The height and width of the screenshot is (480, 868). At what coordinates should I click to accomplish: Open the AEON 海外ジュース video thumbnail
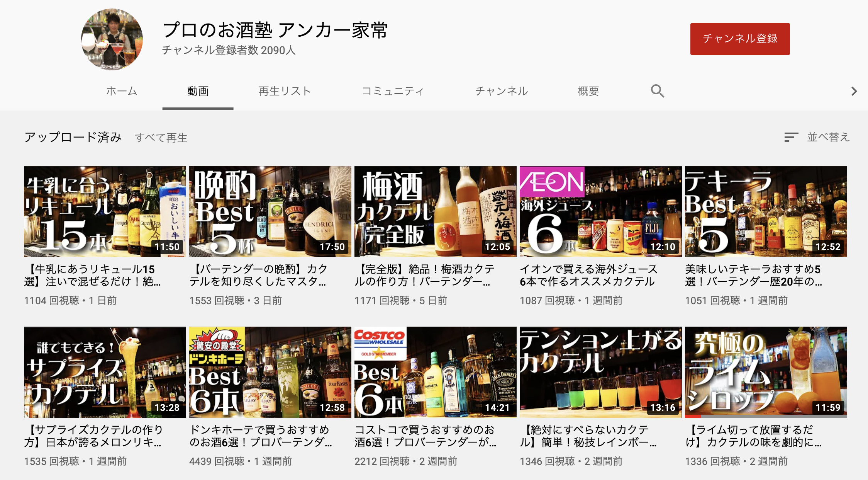tap(600, 211)
